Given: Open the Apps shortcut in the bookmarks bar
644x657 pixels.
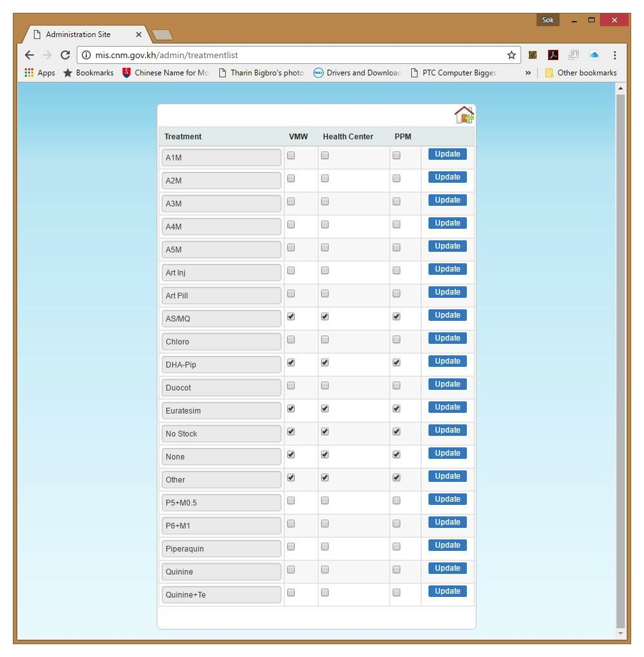Looking at the screenshot, I should (40, 73).
